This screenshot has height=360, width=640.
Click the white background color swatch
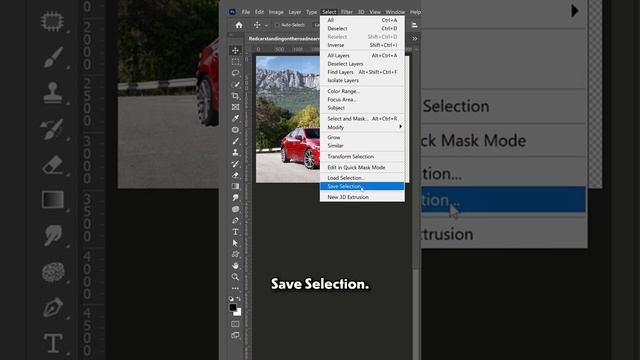(238, 312)
